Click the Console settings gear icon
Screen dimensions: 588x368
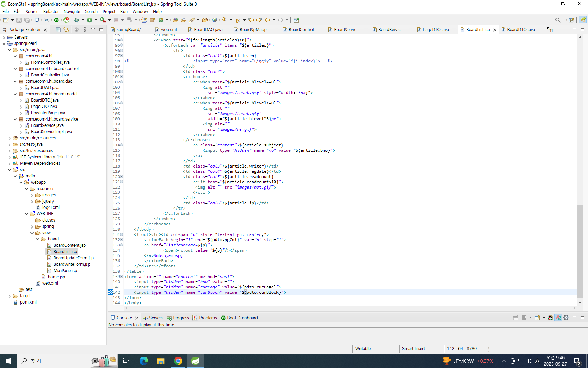click(566, 318)
